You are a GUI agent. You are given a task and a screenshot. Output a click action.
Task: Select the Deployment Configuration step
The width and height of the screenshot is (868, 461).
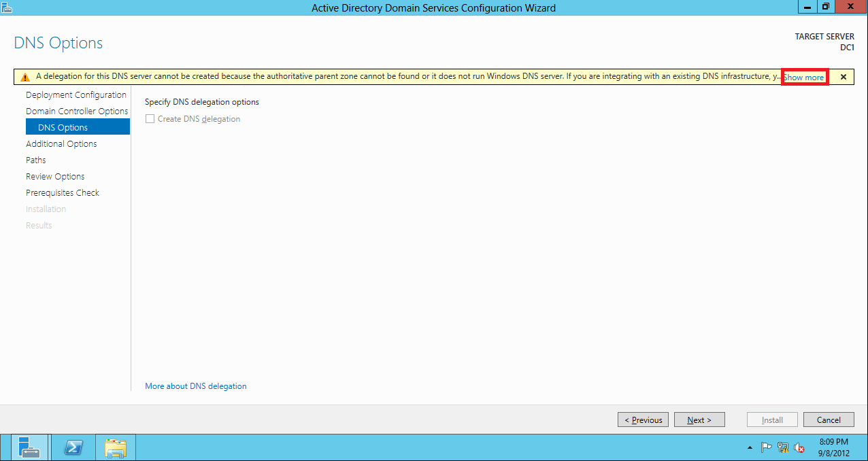[76, 95]
